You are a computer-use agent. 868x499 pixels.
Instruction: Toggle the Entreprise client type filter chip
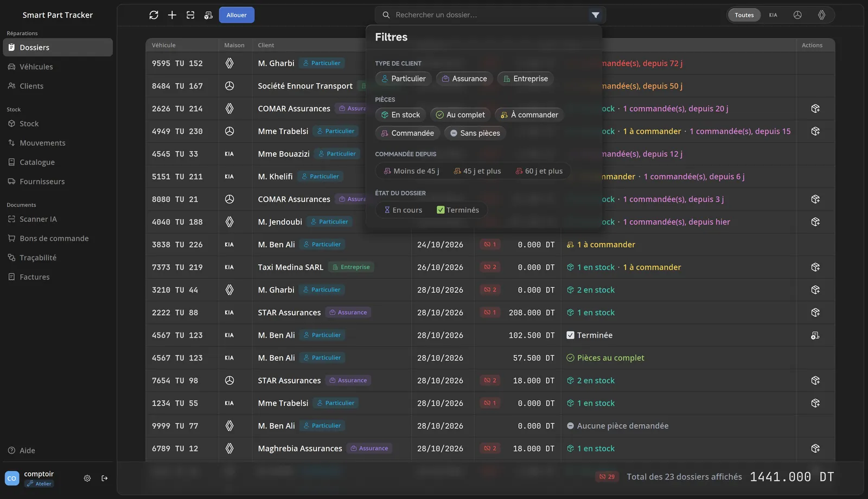[525, 79]
